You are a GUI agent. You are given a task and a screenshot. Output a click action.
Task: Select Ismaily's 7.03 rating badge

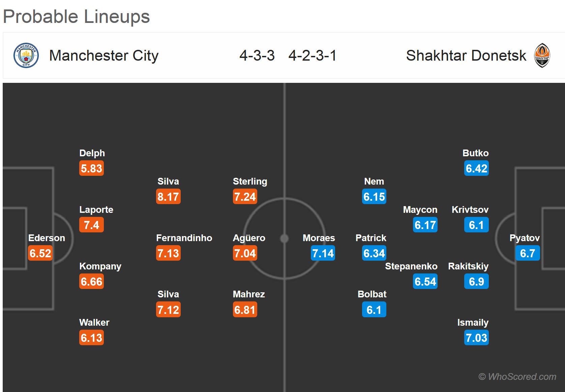pos(476,338)
